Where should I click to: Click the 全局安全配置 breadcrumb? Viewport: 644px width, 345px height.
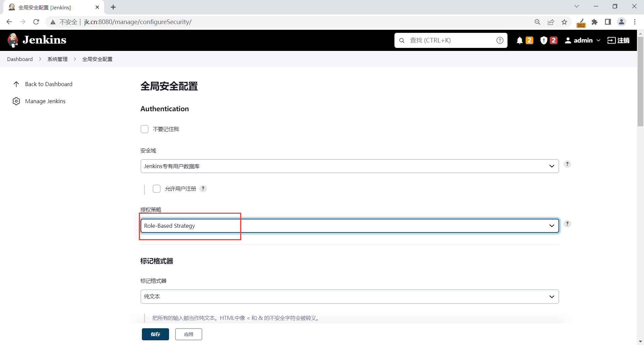97,59
